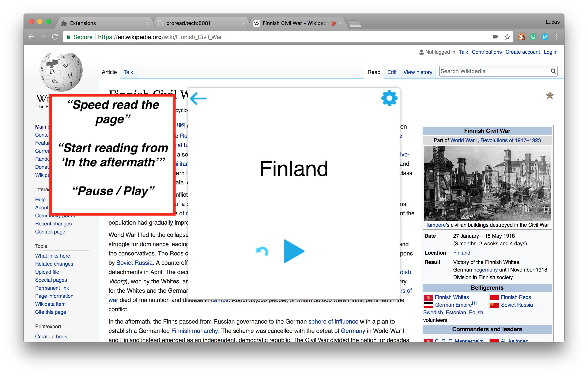Open Chrome three-dot menu
This screenshot has width=588, height=376.
click(x=557, y=37)
